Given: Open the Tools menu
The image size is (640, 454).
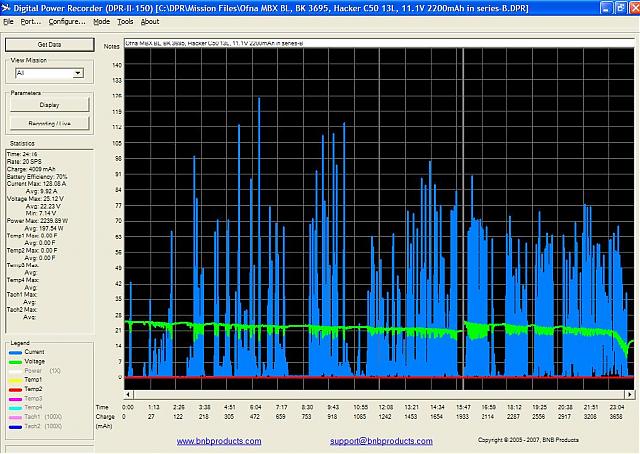Looking at the screenshot, I should click(x=125, y=21).
